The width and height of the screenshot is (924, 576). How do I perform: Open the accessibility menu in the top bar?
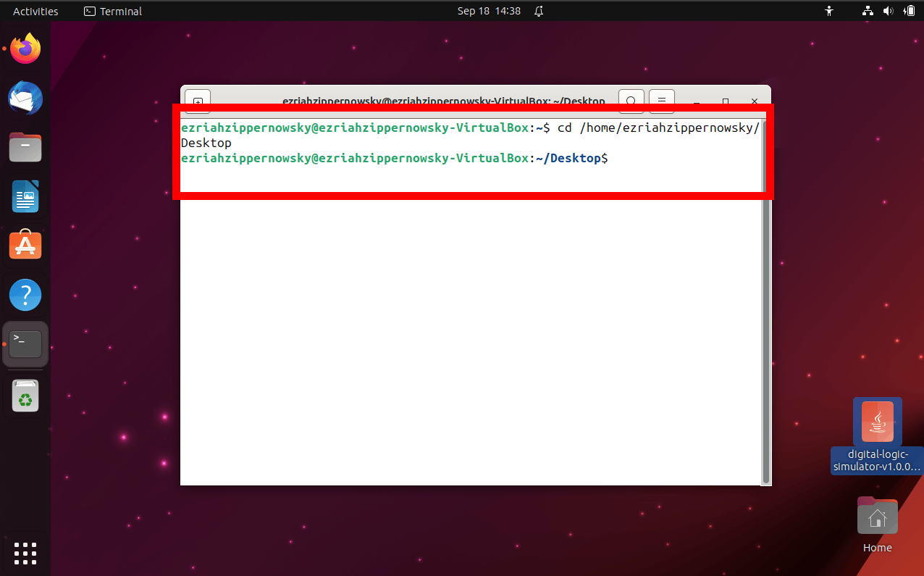point(828,11)
